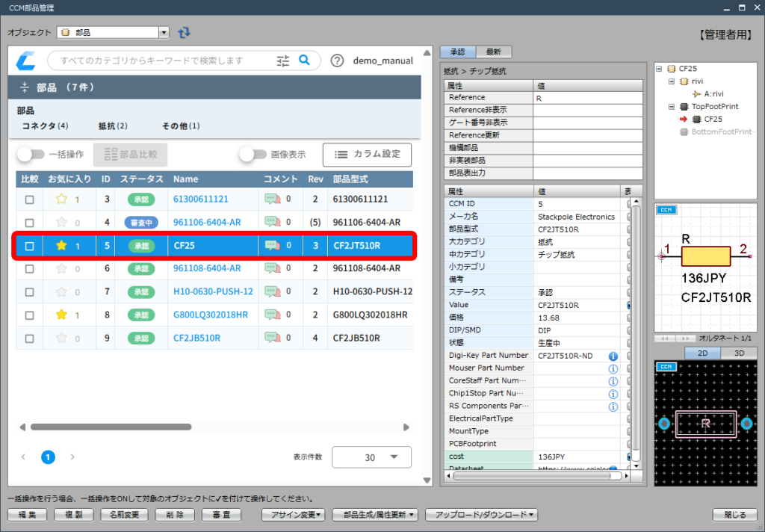Check compare box for 961106-6404-AR
Image resolution: width=765 pixels, height=532 pixels.
pos(30,223)
